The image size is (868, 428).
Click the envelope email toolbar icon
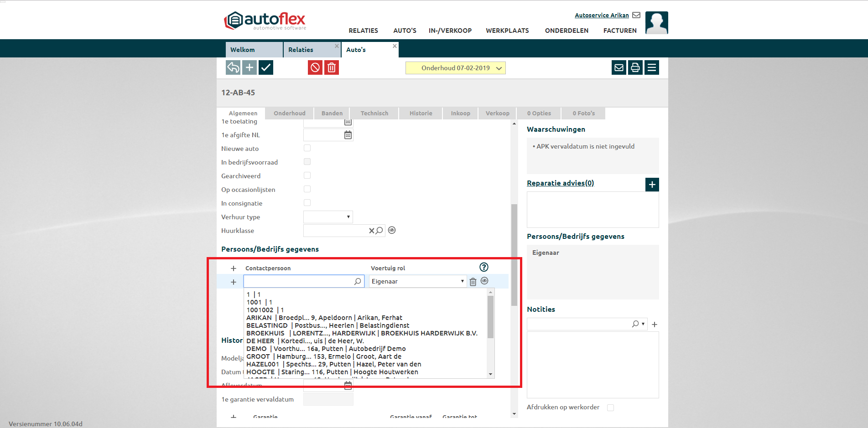pyautogui.click(x=619, y=68)
